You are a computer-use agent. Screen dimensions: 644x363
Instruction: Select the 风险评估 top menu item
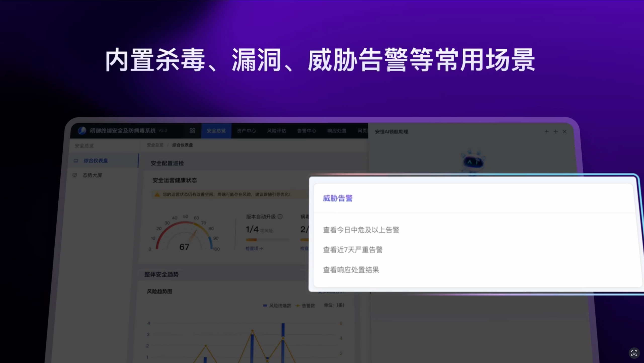(x=276, y=131)
